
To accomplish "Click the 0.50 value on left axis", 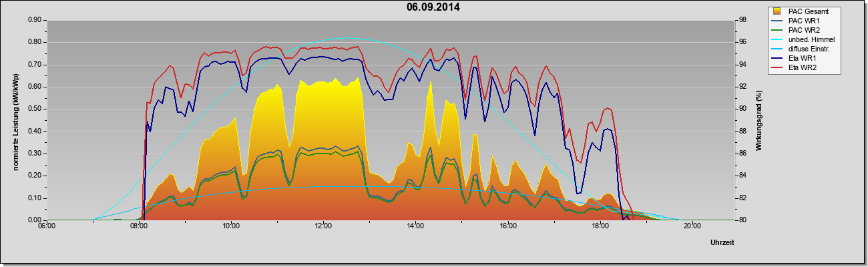I will pos(35,109).
